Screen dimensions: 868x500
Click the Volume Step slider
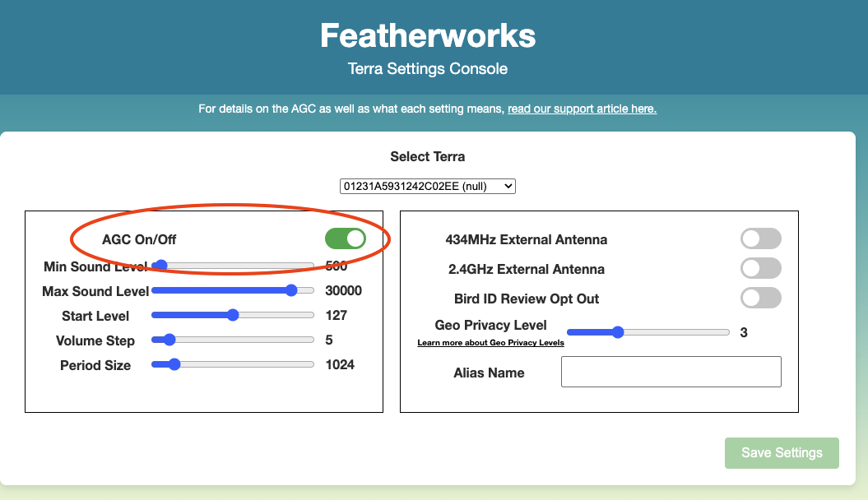(233, 340)
